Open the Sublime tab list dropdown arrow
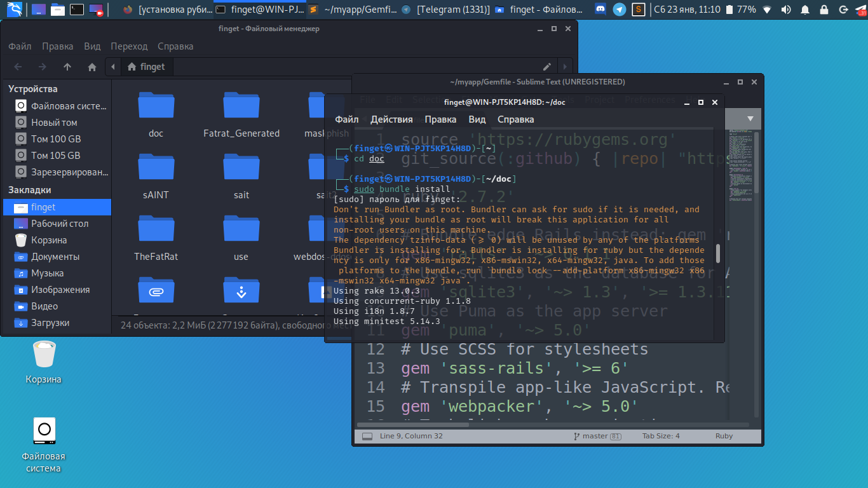The height and width of the screenshot is (488, 868). point(750,119)
